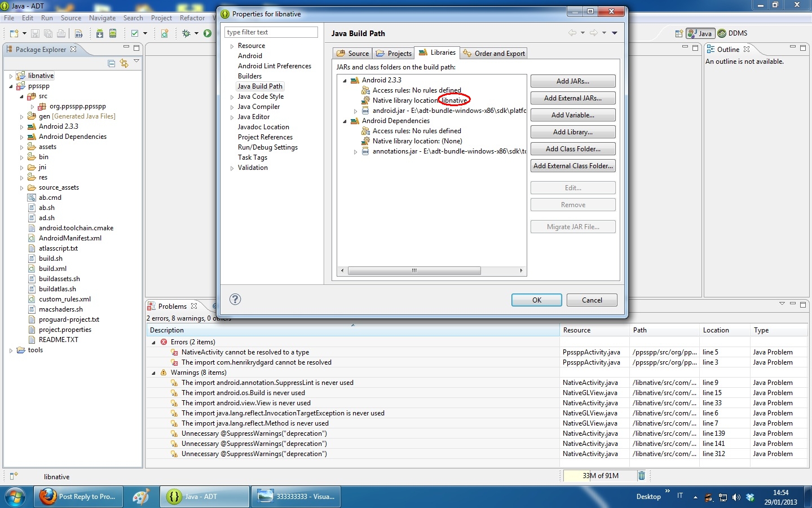Click the Debug bug icon
Image resolution: width=812 pixels, height=508 pixels.
coord(187,33)
